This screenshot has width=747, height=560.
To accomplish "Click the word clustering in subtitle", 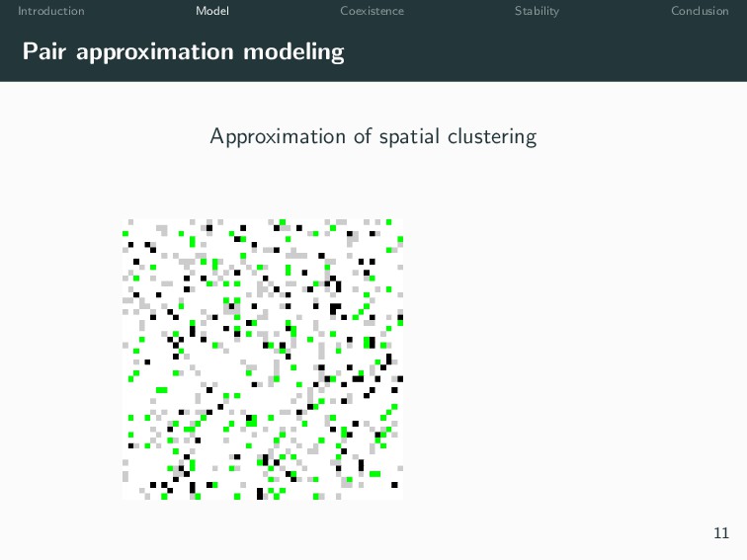I will point(492,137).
